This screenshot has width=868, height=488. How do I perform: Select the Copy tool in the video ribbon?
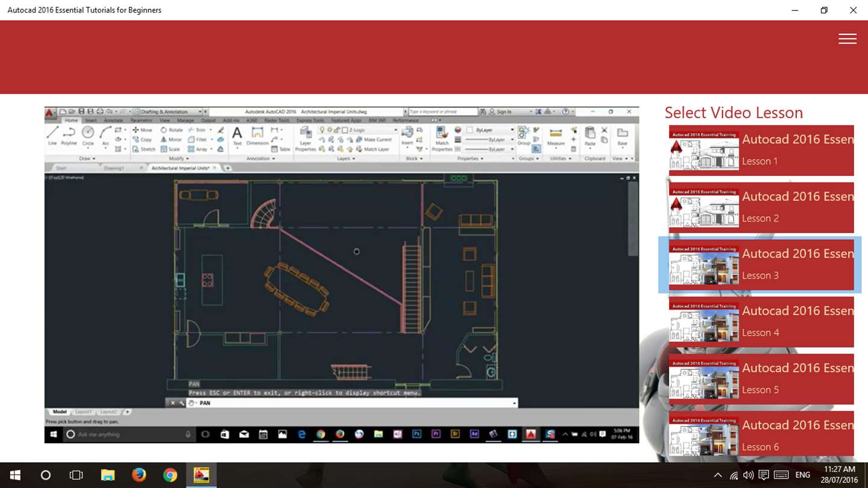pos(142,140)
